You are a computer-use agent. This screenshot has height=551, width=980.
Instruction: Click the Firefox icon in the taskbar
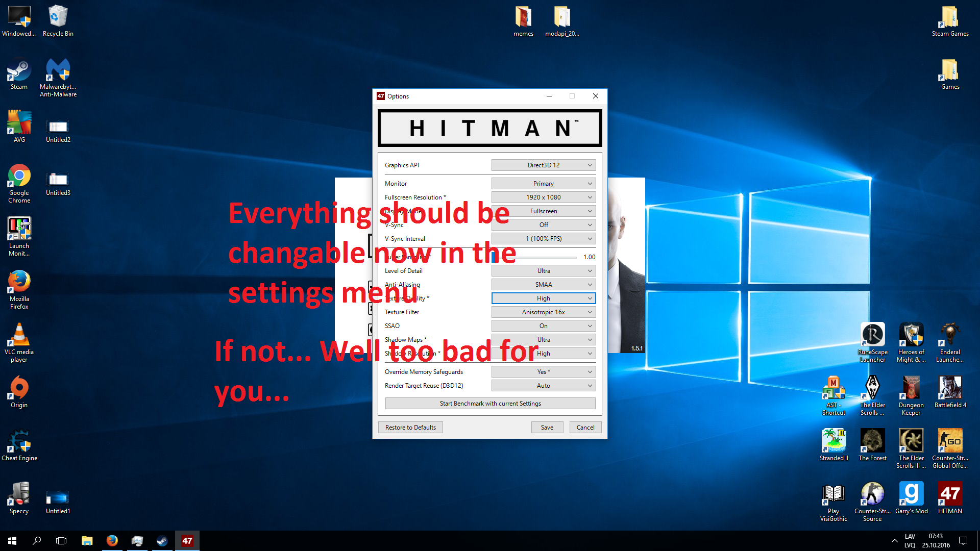coord(112,541)
